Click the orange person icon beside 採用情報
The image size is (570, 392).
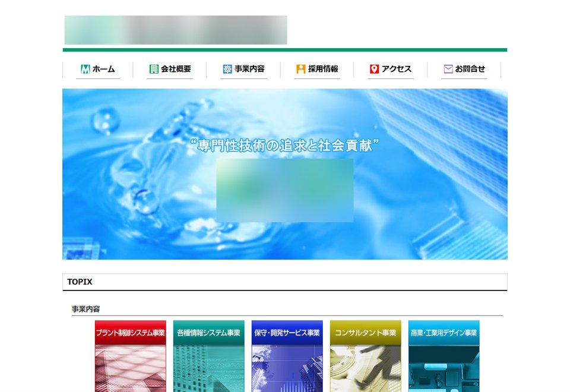pyautogui.click(x=301, y=69)
